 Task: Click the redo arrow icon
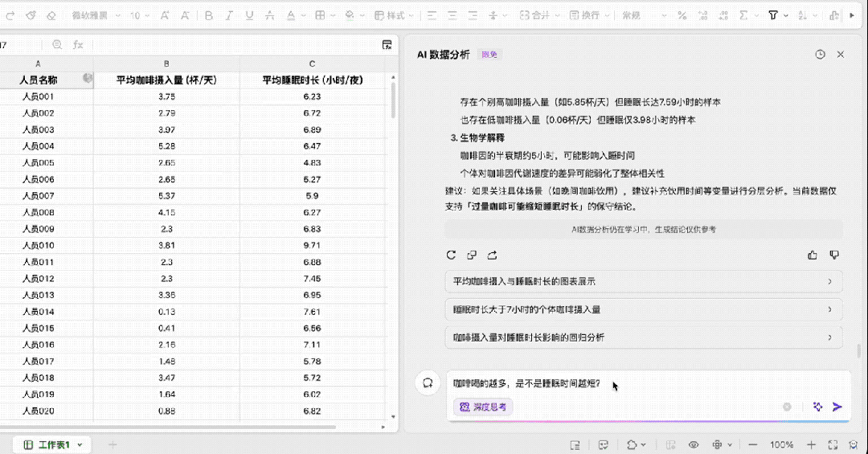pos(10,15)
